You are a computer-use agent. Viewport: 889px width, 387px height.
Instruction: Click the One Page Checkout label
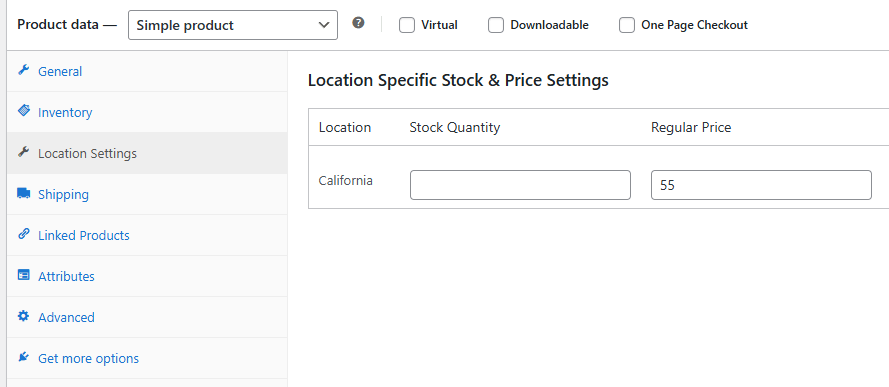click(x=695, y=25)
